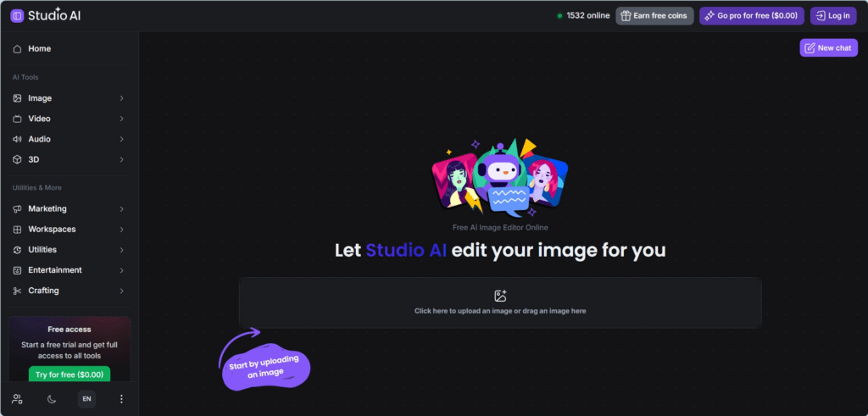Click the 1532 online status text
This screenshot has height=416, width=868.
coord(588,16)
